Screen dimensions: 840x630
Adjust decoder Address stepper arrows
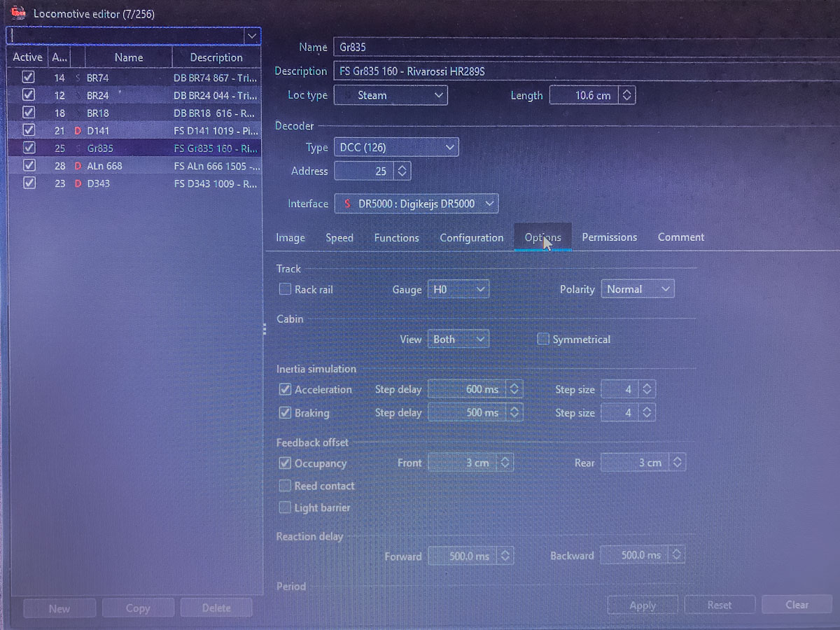pyautogui.click(x=402, y=171)
